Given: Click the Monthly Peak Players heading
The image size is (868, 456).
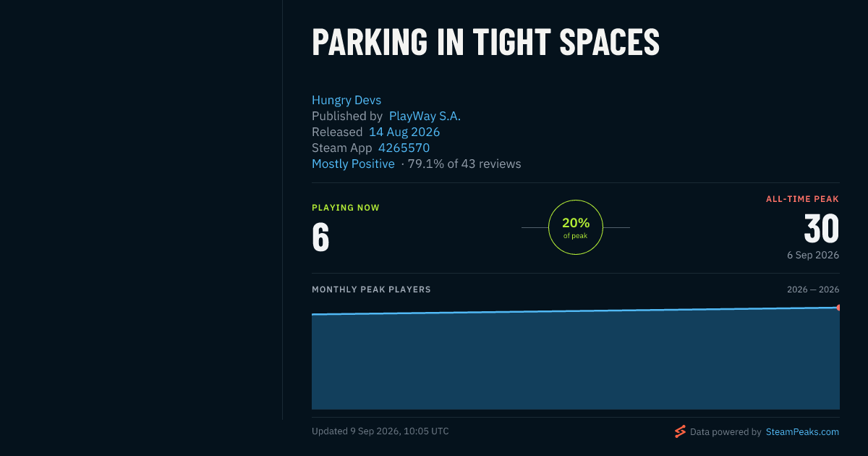Looking at the screenshot, I should (x=371, y=290).
